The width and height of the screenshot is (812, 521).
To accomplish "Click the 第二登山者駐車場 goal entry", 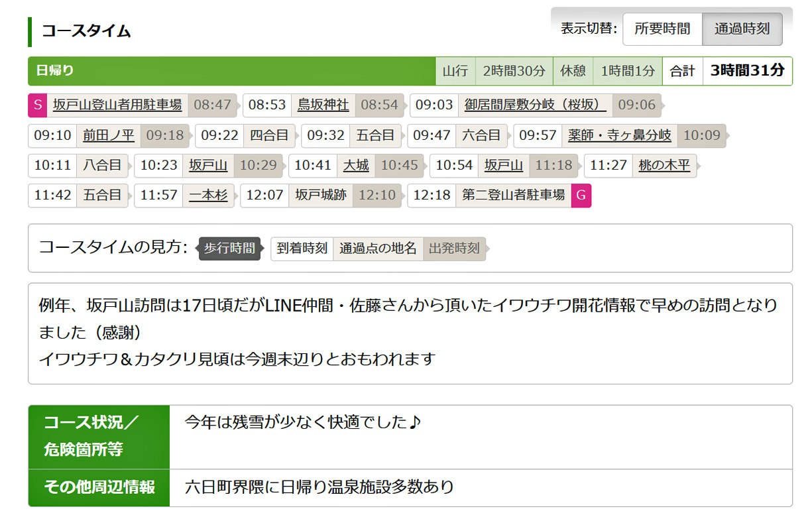I will click(x=513, y=195).
